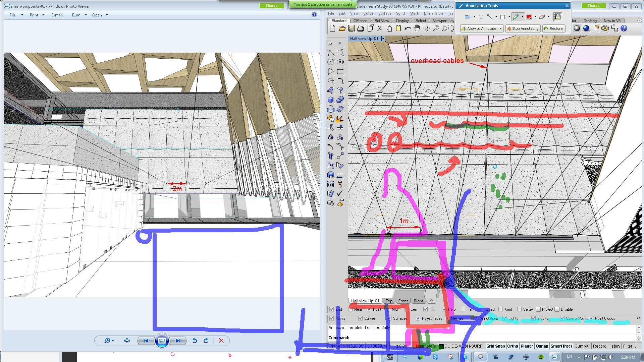This screenshot has width=644, height=362.
Task: Click the Join puzzle-piece tool in sidebar
Action: [x=331, y=118]
